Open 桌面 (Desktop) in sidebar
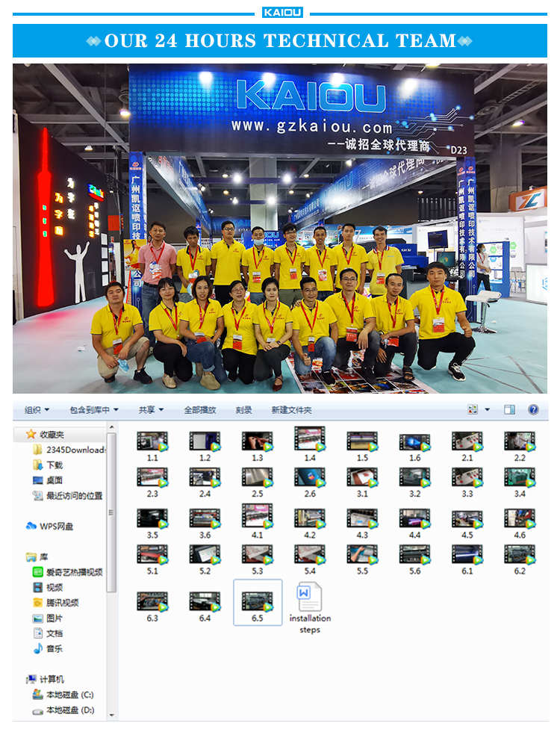 pos(48,480)
